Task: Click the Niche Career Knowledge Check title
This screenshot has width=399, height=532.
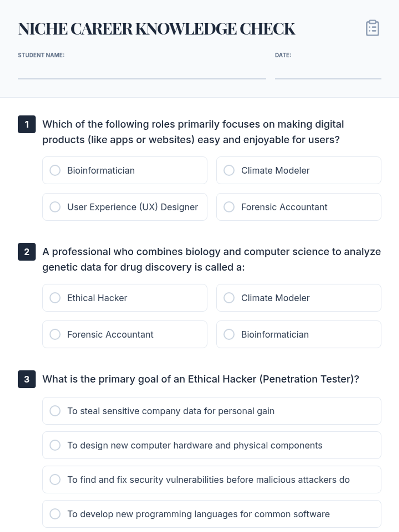Action: (x=156, y=29)
